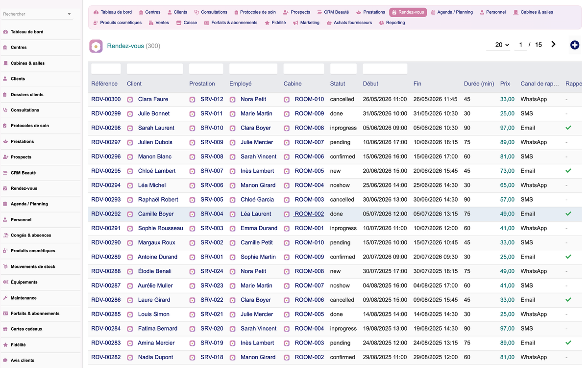588x368 pixels.
Task: Sort by Durée (min) column header
Action: 479,84
